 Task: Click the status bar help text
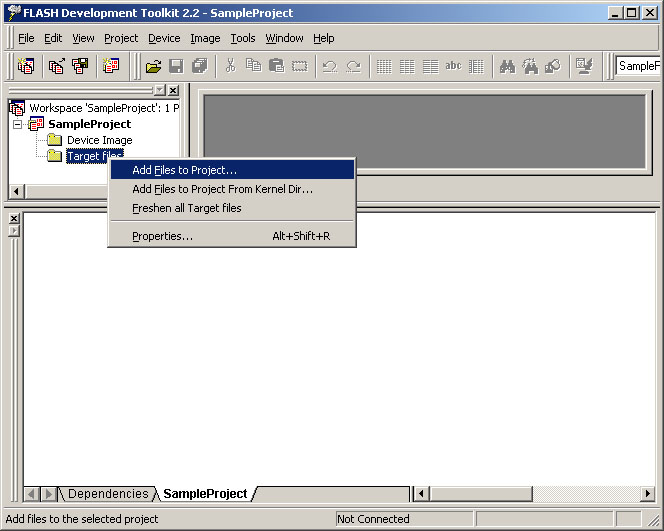pyautogui.click(x=82, y=519)
